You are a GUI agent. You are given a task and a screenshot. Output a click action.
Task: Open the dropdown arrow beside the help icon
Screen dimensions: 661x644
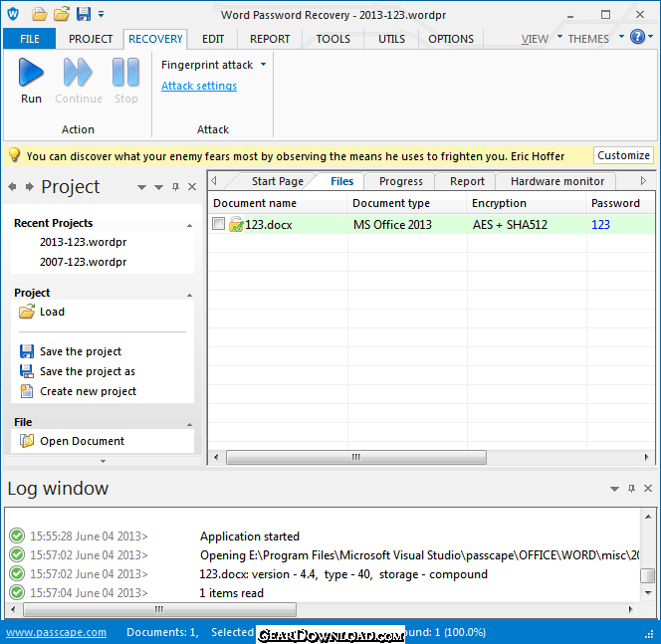(650, 37)
